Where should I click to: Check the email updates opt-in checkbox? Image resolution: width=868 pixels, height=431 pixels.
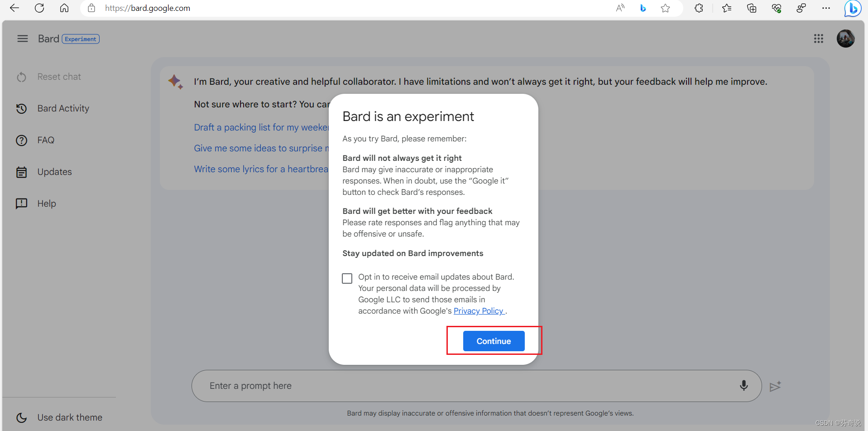(347, 278)
